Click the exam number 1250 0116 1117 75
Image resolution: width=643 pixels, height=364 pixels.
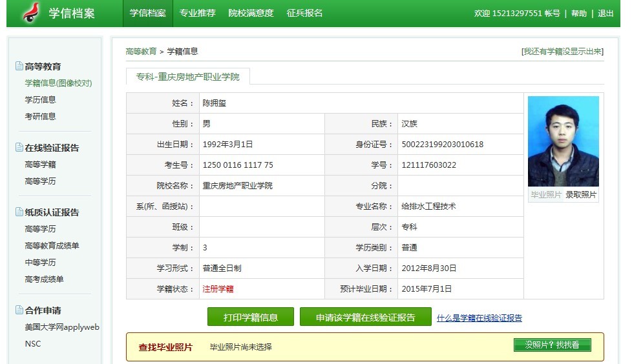238,165
